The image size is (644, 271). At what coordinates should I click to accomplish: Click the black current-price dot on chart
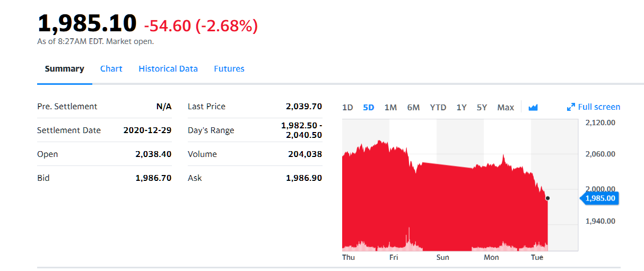point(547,198)
